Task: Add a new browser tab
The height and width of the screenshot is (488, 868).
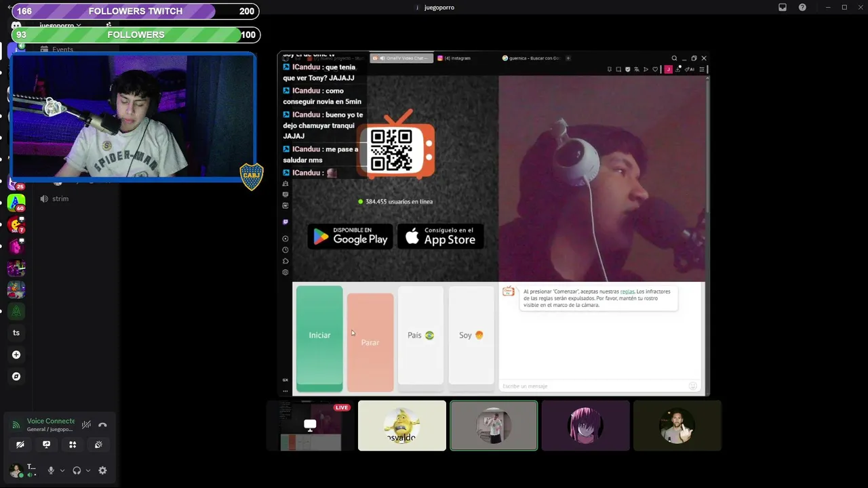Action: [x=568, y=58]
